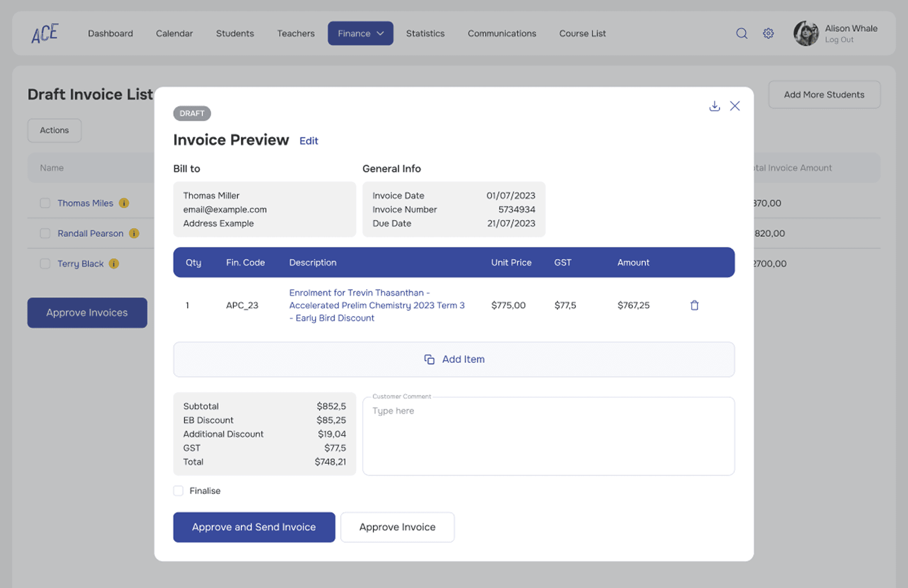Click Edit on the Invoice Preview
908x588 pixels.
tap(308, 140)
